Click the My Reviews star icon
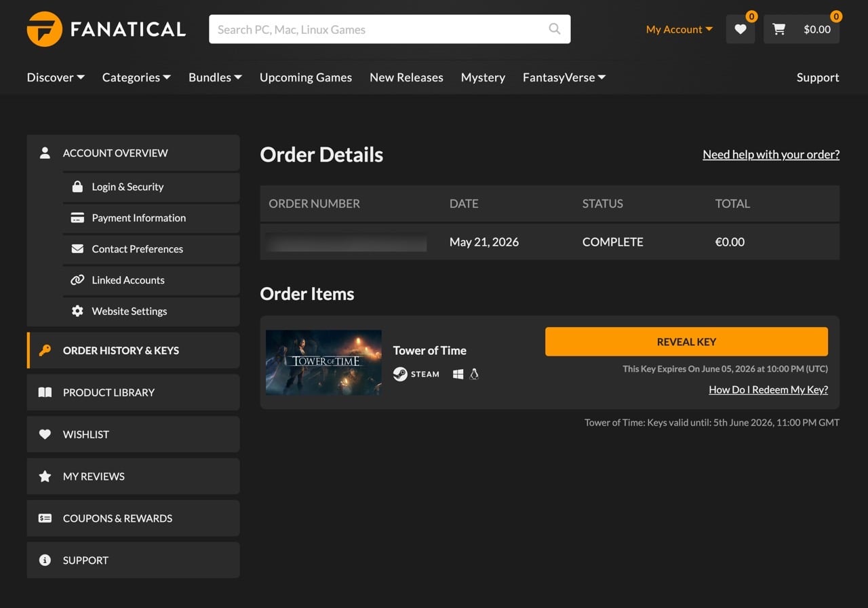The width and height of the screenshot is (868, 608). [x=45, y=476]
